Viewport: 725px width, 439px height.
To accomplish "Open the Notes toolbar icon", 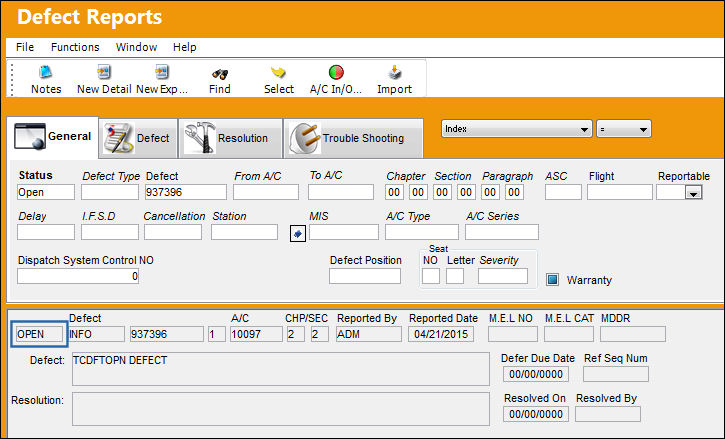I will tap(45, 73).
